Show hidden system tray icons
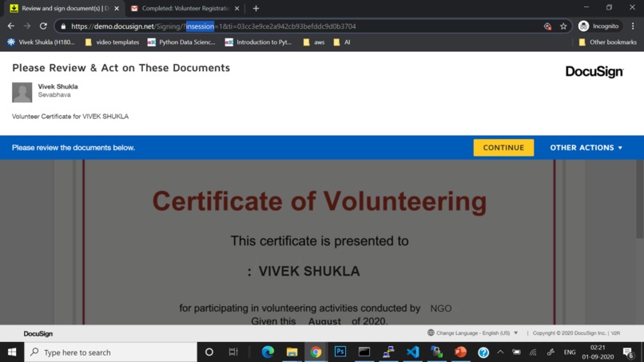This screenshot has width=644, height=362. pyautogui.click(x=500, y=352)
